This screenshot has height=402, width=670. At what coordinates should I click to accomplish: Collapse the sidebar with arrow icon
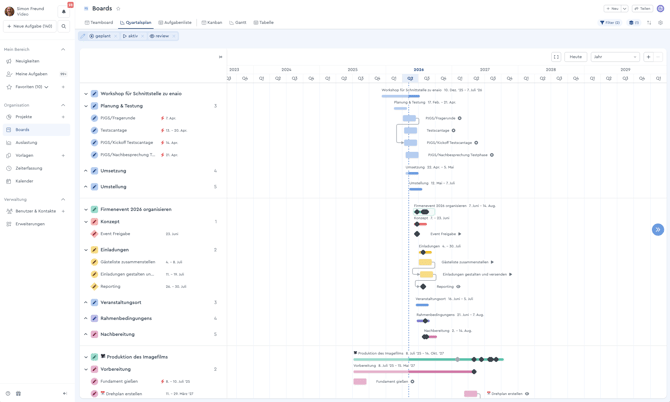(x=65, y=393)
